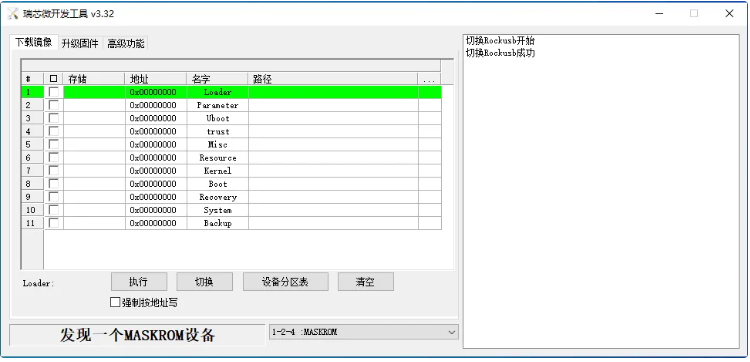Check the Misc row checkbox
Viewport: 750px width, 362px height.
[x=54, y=144]
